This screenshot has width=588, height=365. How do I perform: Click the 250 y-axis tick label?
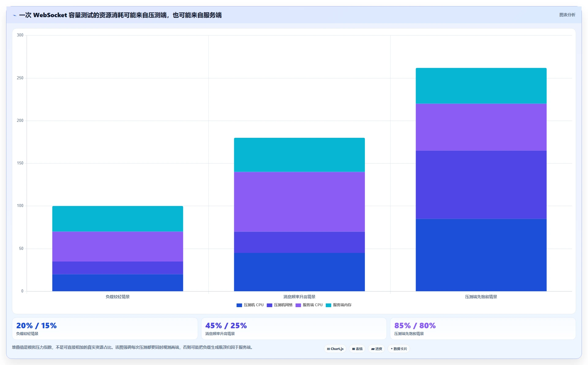(20, 78)
